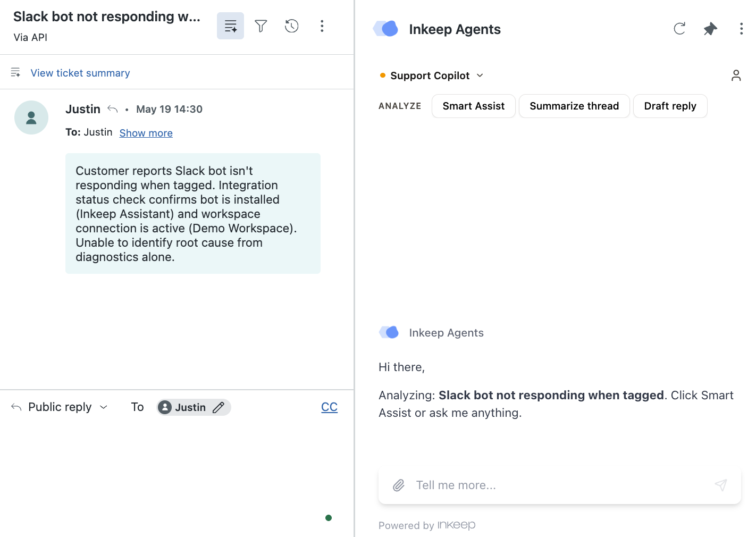Focus the 'Tell me more...' chat input
This screenshot has width=756, height=537.
pos(559,485)
